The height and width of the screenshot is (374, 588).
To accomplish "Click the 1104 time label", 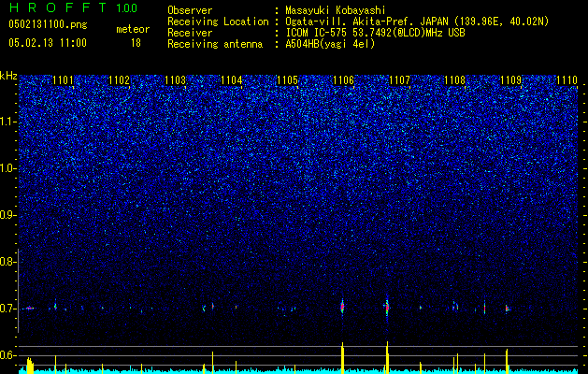I will point(232,80).
